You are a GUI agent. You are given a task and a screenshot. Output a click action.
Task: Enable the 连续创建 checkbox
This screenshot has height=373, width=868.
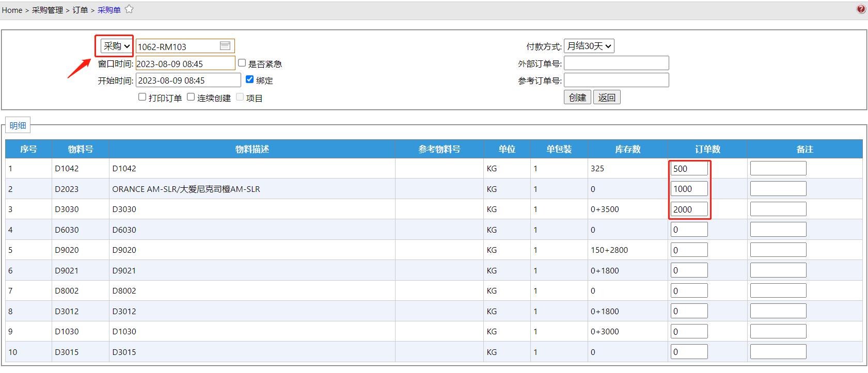point(191,97)
